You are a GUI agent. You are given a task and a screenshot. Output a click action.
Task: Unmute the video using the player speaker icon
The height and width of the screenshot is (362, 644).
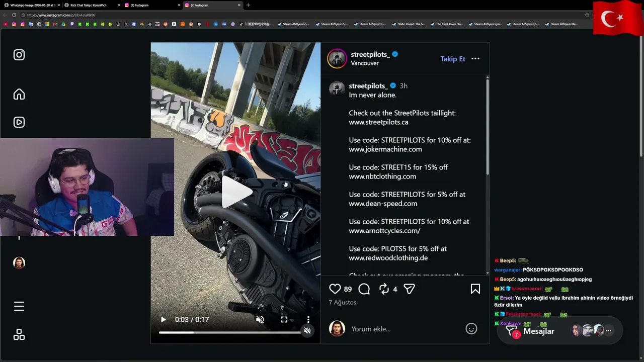(x=260, y=320)
